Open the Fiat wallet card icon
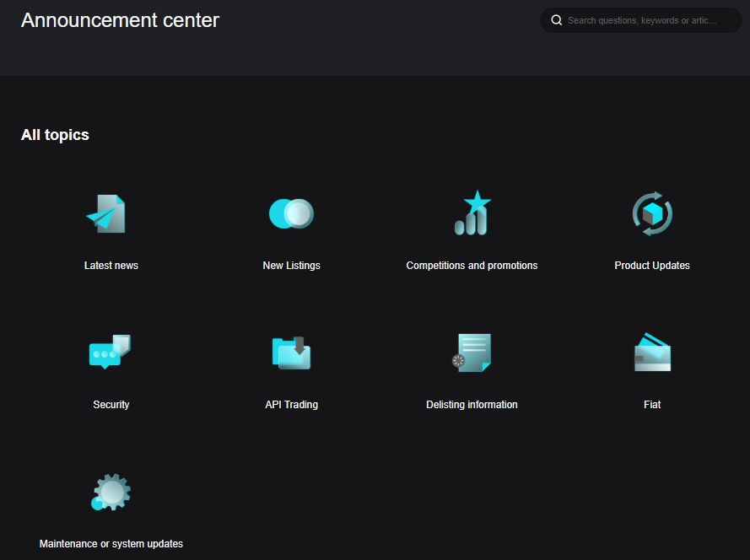The height and width of the screenshot is (560, 750). pyautogui.click(x=652, y=353)
